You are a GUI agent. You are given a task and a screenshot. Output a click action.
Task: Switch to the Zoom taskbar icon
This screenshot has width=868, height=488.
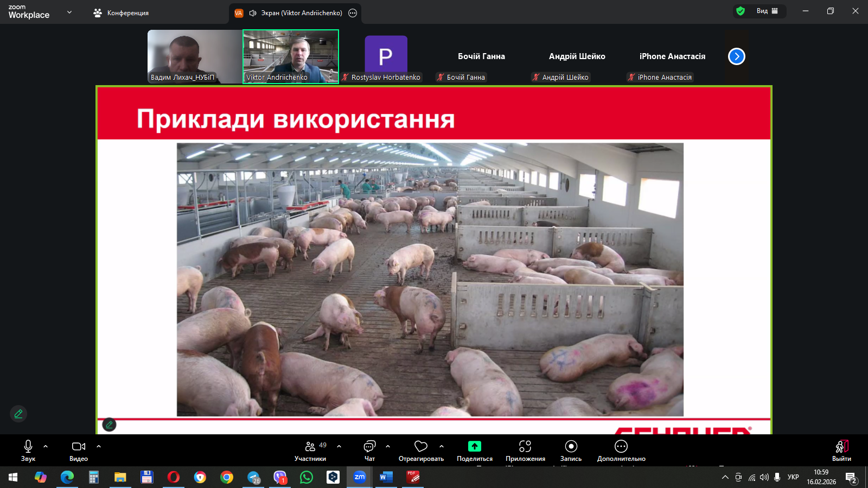[x=360, y=477]
